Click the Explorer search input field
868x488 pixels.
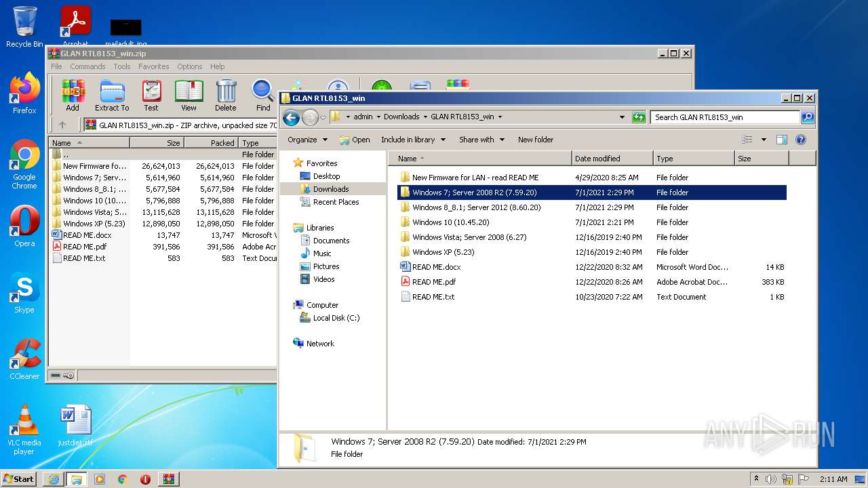point(725,117)
